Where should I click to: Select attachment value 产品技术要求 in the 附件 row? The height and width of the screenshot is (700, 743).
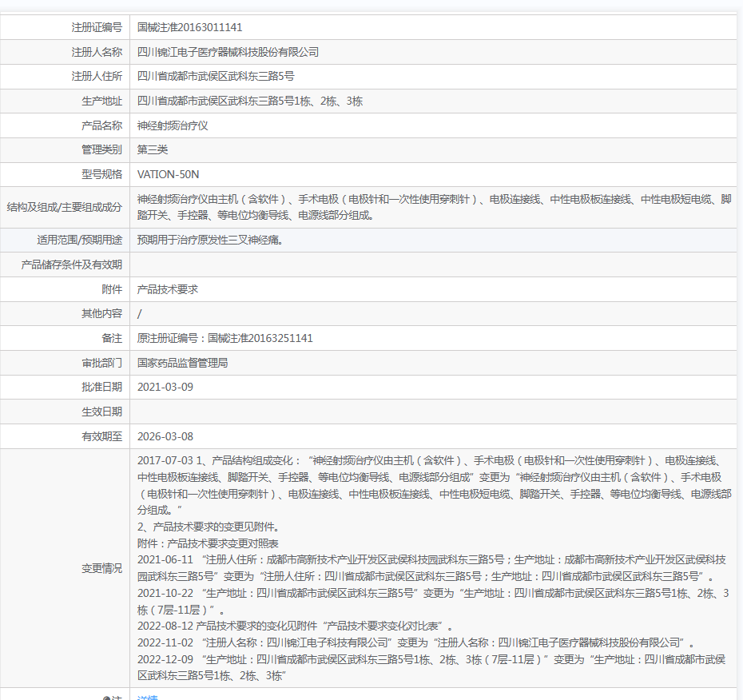pos(167,289)
